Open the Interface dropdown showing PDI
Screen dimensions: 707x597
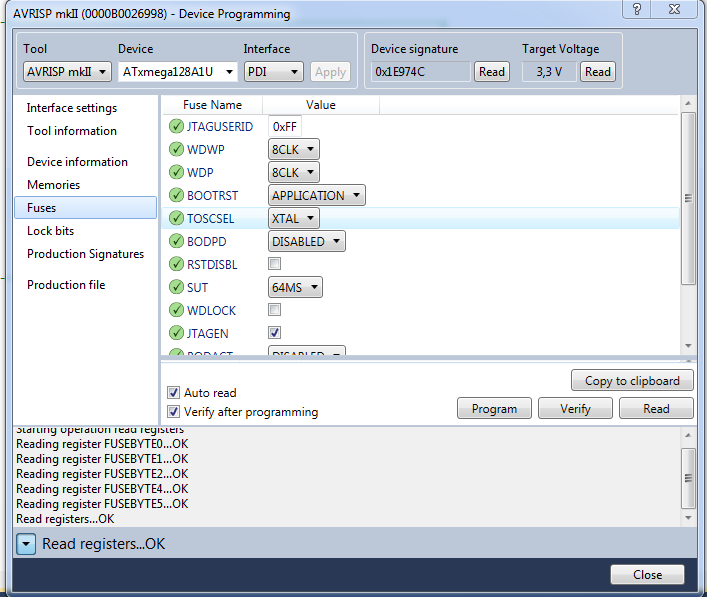tap(274, 72)
